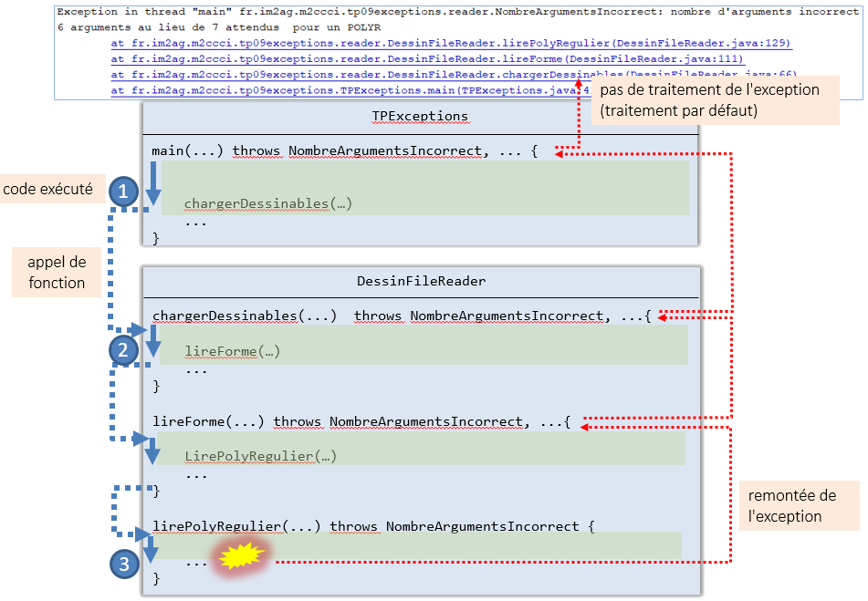
Task: Open the DessinFileReader.java:129 stack trace link
Action: 451,44
